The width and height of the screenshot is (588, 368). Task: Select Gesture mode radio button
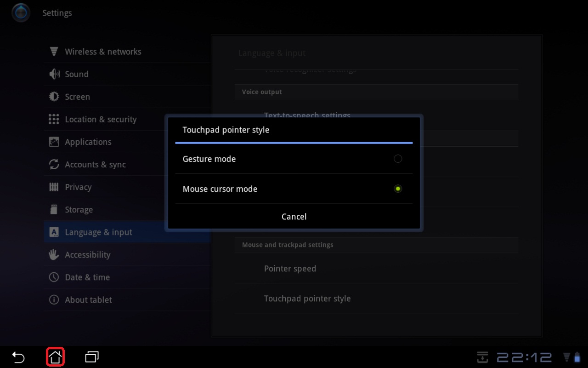[398, 159]
